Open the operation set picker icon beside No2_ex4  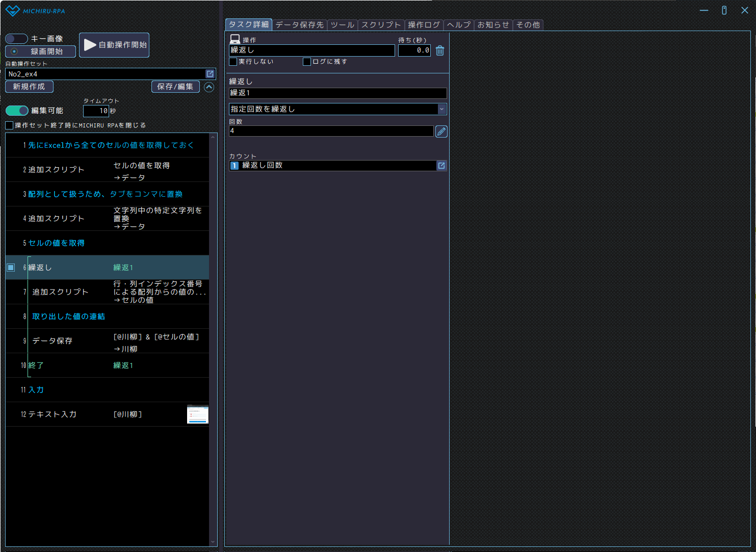coord(210,74)
